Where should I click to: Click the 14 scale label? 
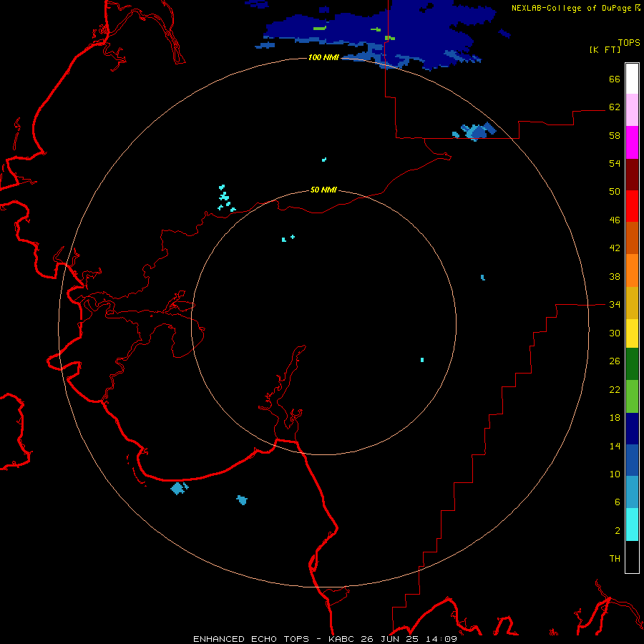[615, 446]
